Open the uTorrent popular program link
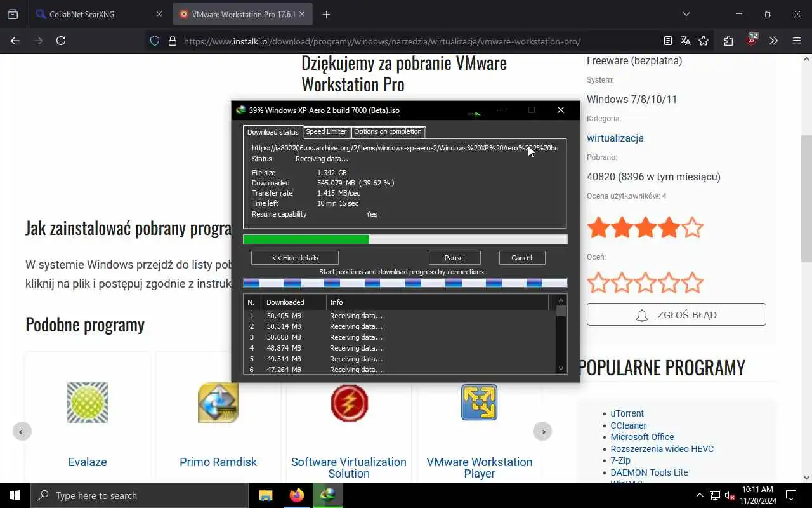Viewport: 812px width, 508px height. click(x=627, y=413)
